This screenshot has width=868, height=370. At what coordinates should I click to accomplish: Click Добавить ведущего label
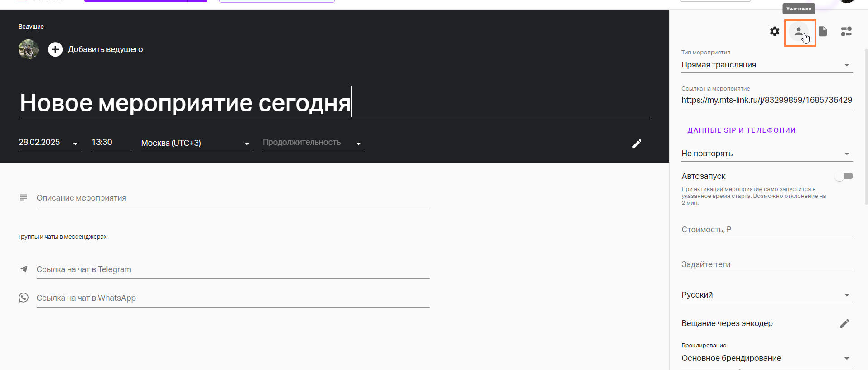(x=105, y=49)
